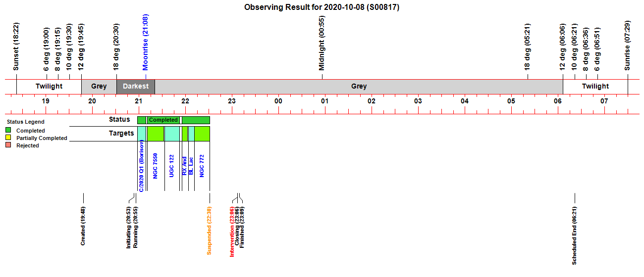
Task: Click the green Completed status bar
Action: pos(163,120)
